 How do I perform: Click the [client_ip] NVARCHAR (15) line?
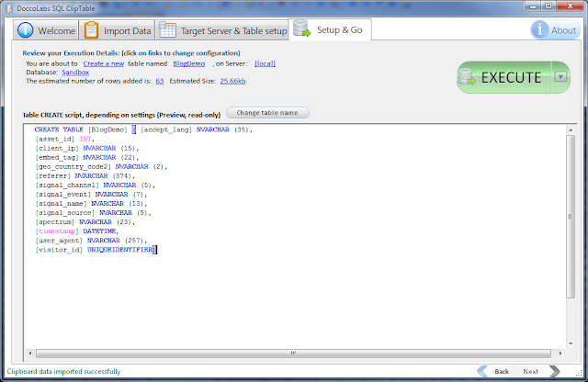(x=87, y=148)
